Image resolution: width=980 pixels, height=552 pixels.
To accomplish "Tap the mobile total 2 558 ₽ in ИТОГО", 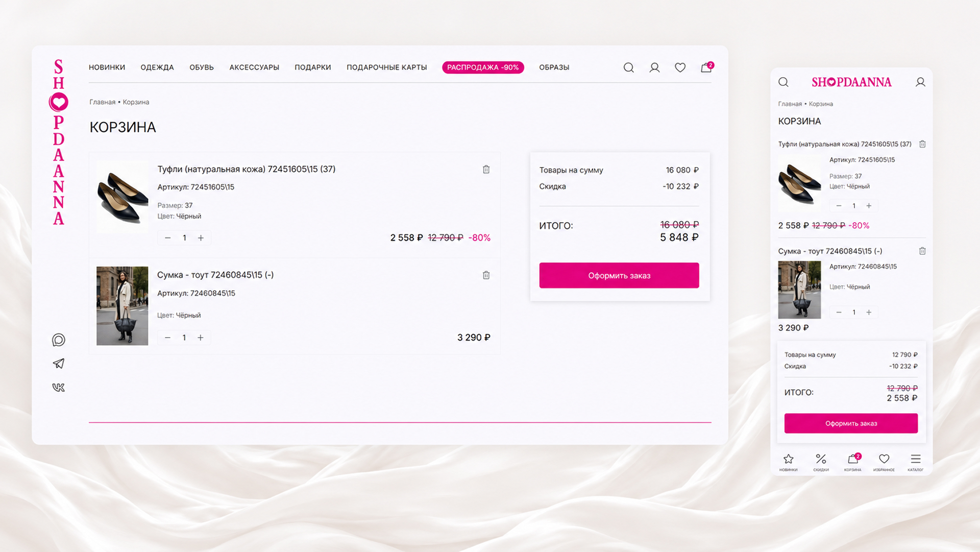I will coord(902,398).
